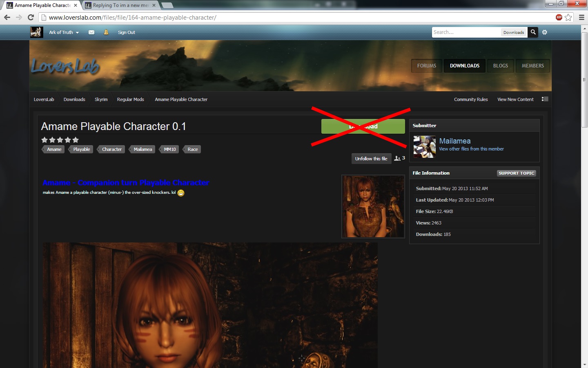
Task: Select the MM10 tag
Action: click(169, 149)
